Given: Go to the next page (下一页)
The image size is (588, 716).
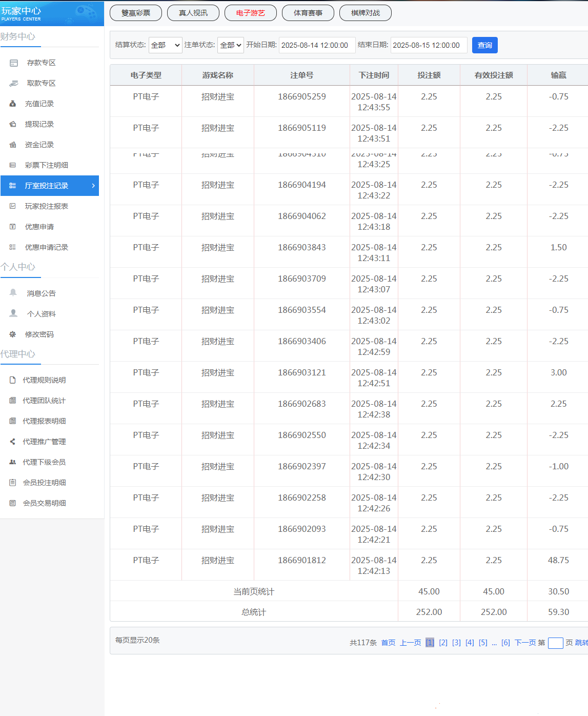Looking at the screenshot, I should (525, 643).
